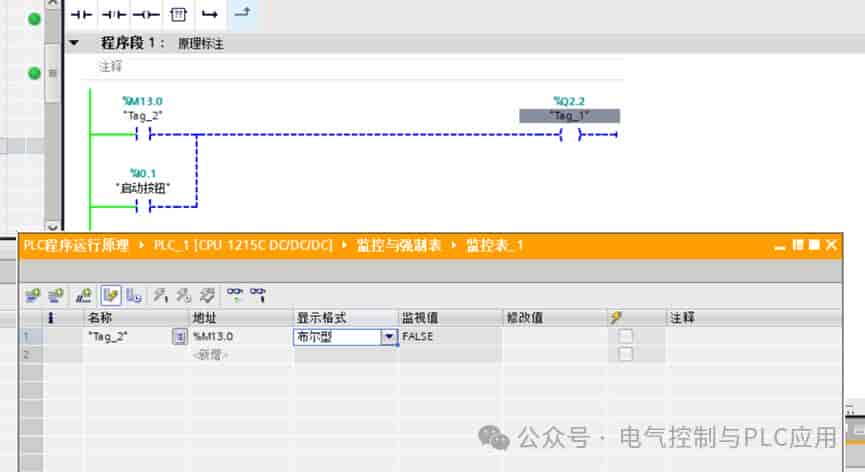The width and height of the screenshot is (865, 472).
Task: Click the 名称 column header
Action: (136, 318)
